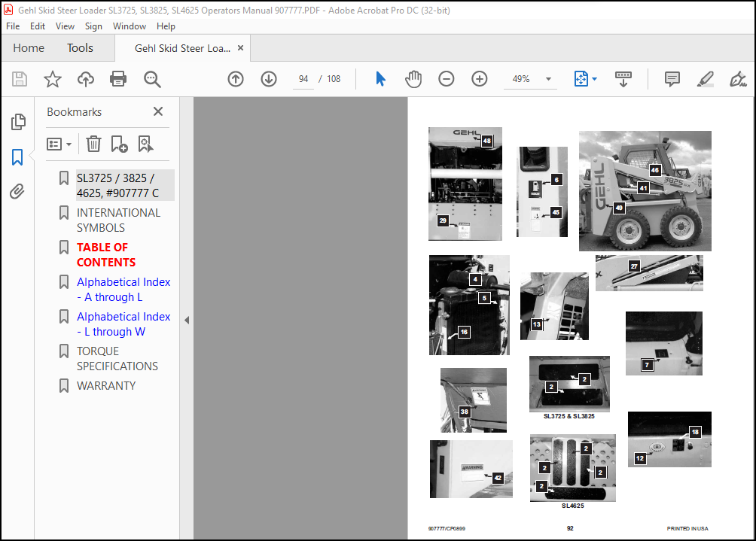Screen dimensions: 756x541
Task: Print the document using printer icon
Action: (118, 79)
